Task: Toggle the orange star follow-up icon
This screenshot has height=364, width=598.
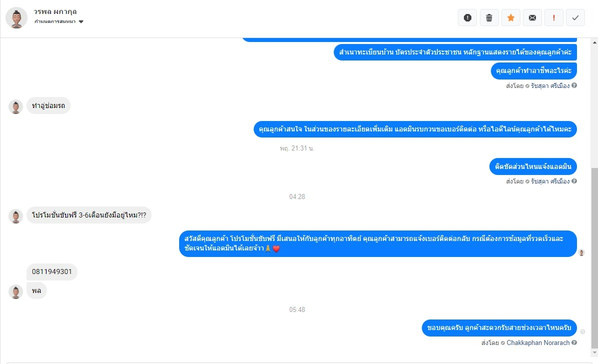Action: pyautogui.click(x=510, y=17)
